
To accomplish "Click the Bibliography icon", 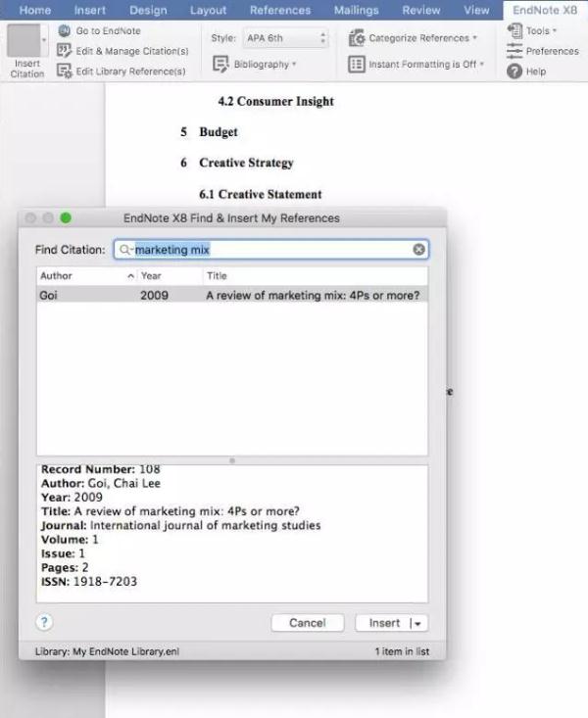I will (x=220, y=64).
